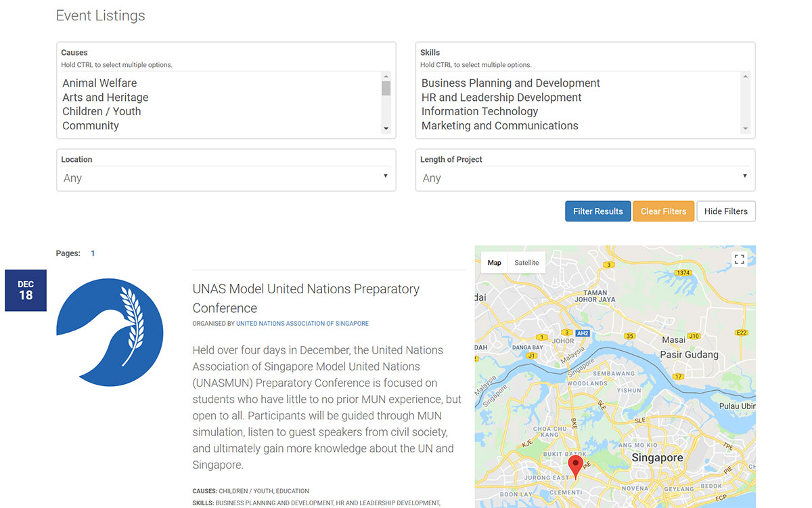Choose Children / Youth cause option
The image size is (812, 508).
pos(101,112)
